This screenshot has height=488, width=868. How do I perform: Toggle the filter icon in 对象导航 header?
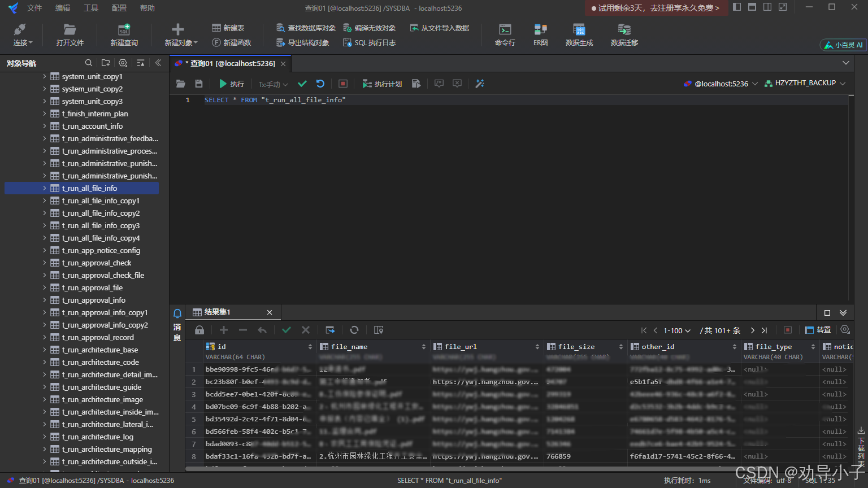141,63
